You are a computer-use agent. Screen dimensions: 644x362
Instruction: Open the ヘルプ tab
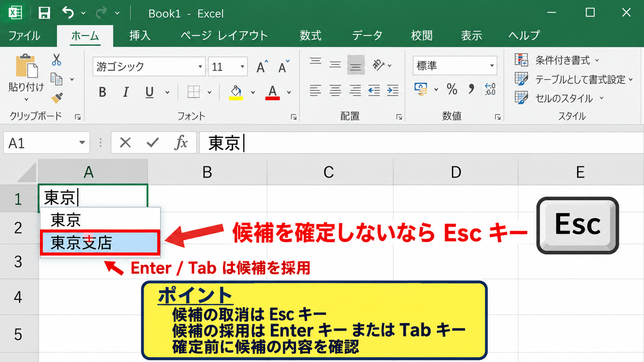(524, 36)
